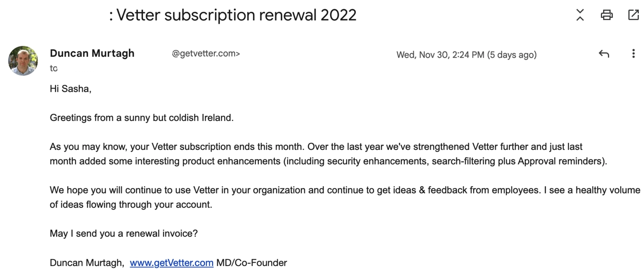Follow the getVetter hyperlink in the signature
The height and width of the screenshot is (279, 644).
tap(171, 263)
